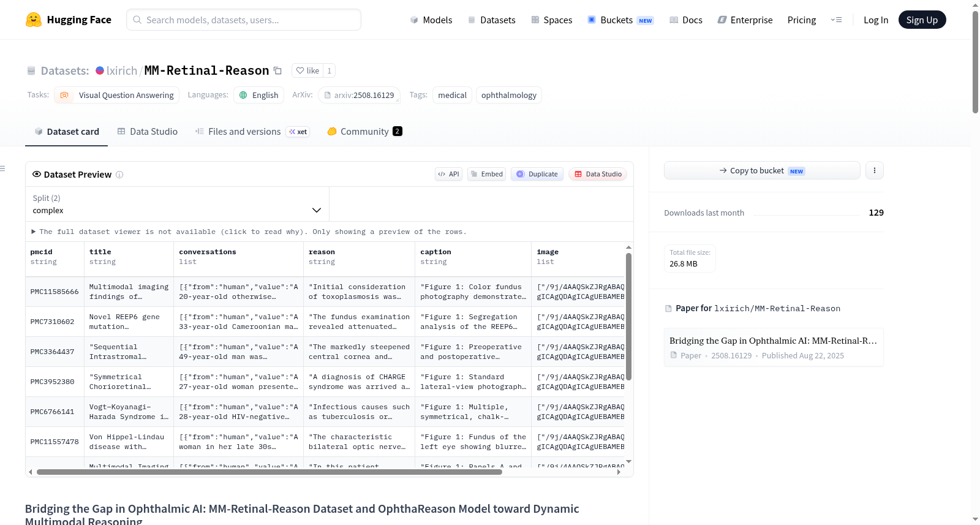The height and width of the screenshot is (525, 980).
Task: Click the table scroll left arrow
Action: [30, 472]
